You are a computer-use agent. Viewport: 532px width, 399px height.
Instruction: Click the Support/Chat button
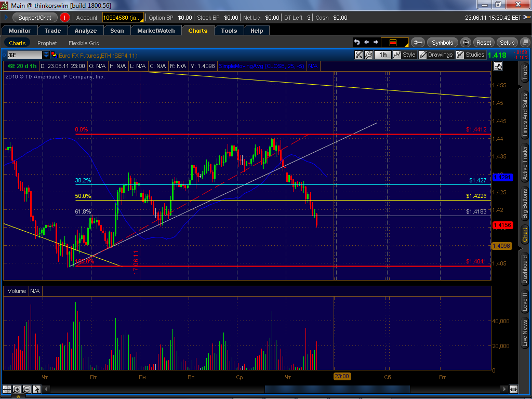[x=35, y=18]
